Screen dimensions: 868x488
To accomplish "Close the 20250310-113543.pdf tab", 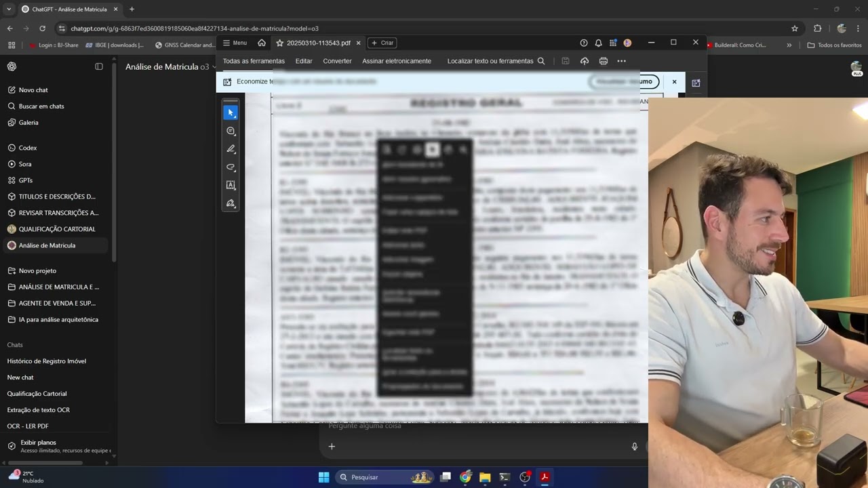I will point(358,43).
